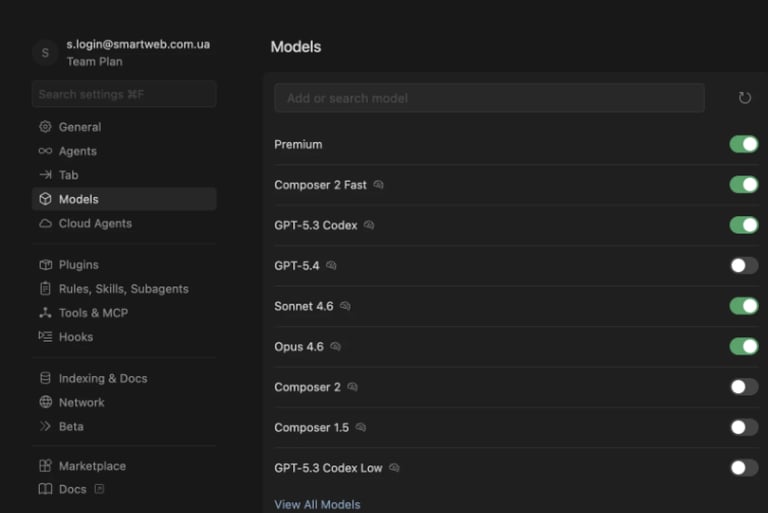
Task: Click the thinking icon next to Opus 4.6
Action: pyautogui.click(x=335, y=346)
